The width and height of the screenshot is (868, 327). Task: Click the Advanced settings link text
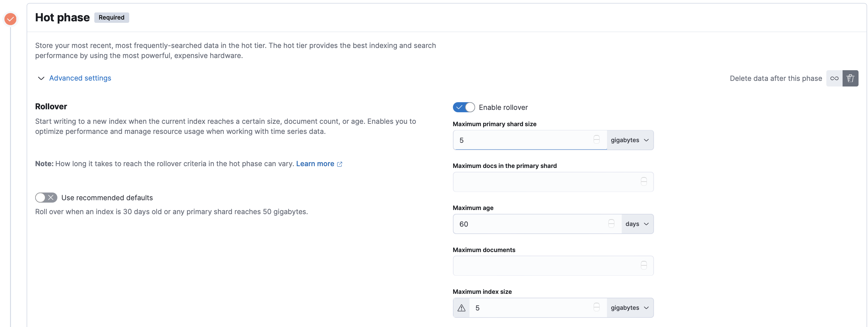point(80,78)
